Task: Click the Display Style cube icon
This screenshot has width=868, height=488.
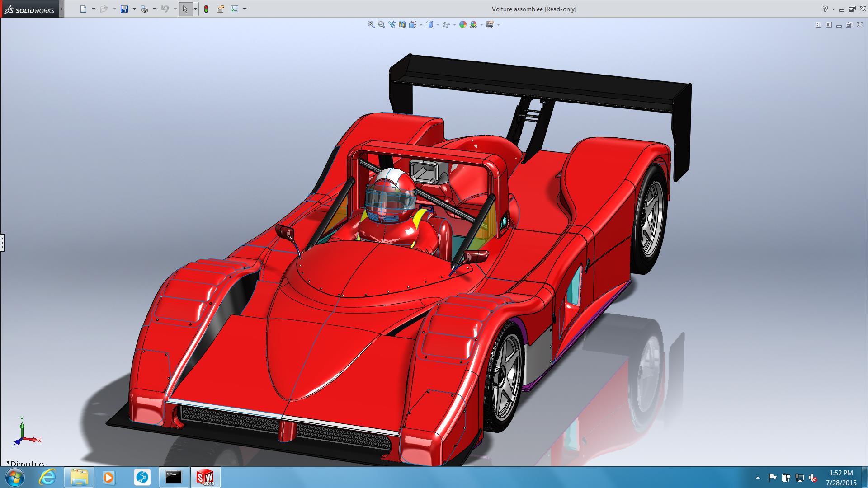Action: click(429, 25)
